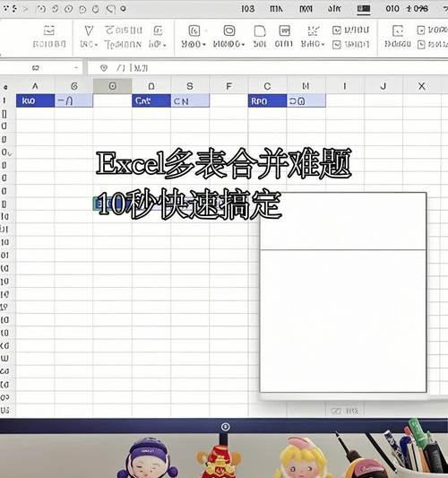Click the dark blue header cell in column A
Viewport: 448px width, 478px height.
(35, 100)
